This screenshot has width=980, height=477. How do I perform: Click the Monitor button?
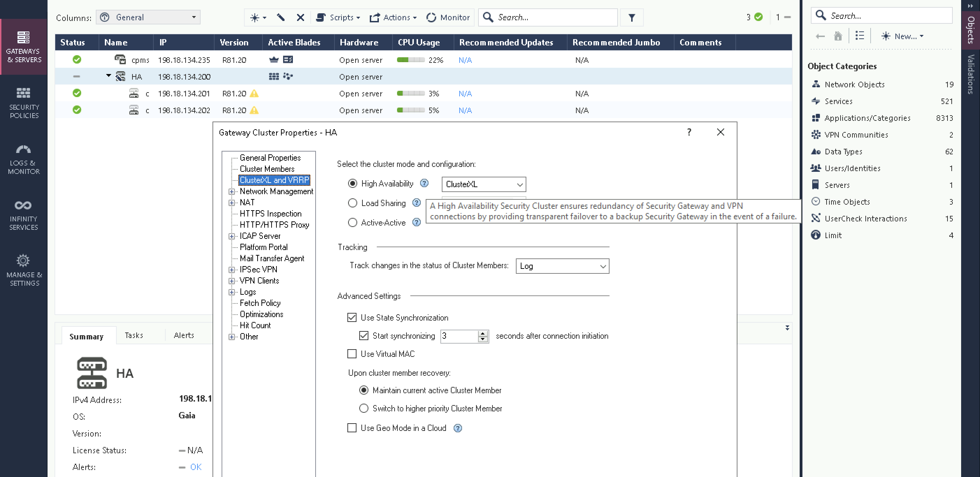(x=448, y=17)
